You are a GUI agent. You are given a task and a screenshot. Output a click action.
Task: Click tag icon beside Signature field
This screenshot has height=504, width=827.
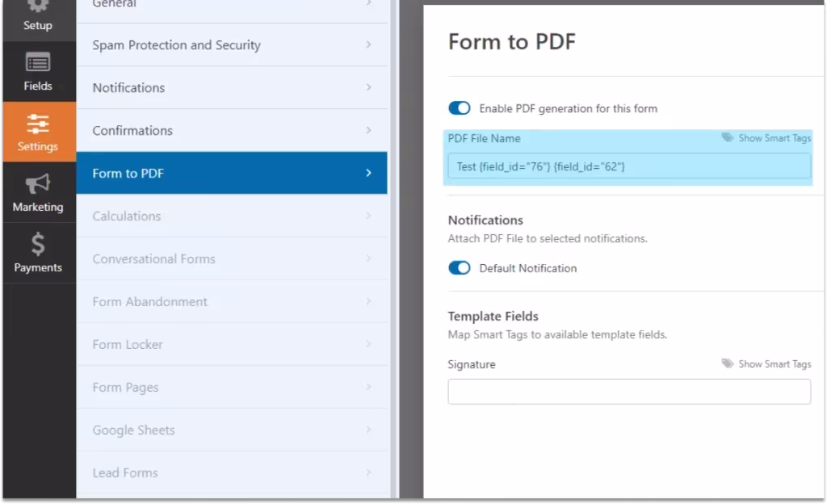[x=728, y=364]
